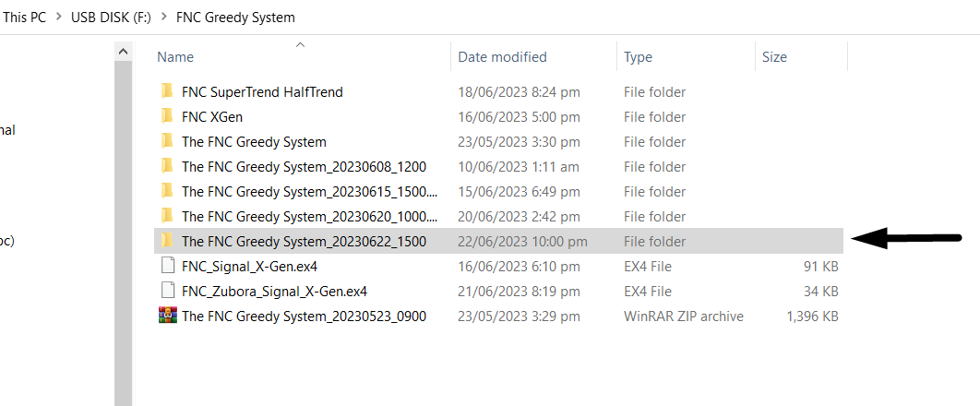The width and height of the screenshot is (980, 406).
Task: Select The FNC Greedy System_20230620_1000 folder name
Action: tap(309, 216)
